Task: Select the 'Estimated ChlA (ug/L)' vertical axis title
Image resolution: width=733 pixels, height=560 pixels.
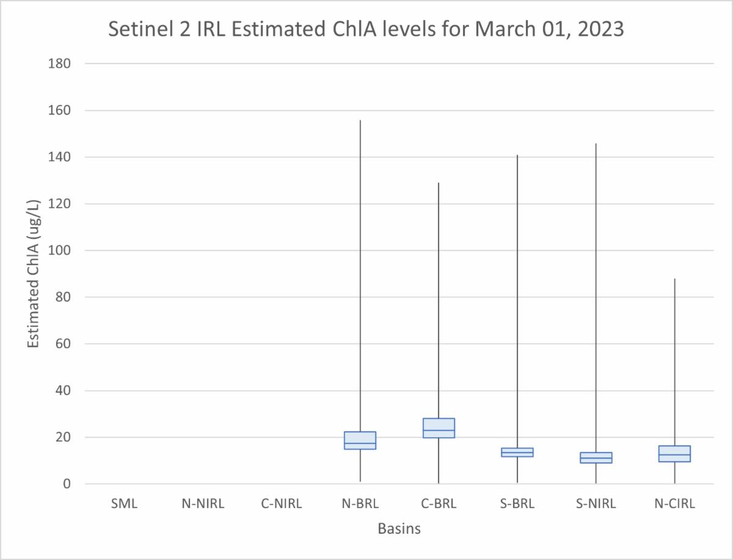Action: click(x=34, y=274)
